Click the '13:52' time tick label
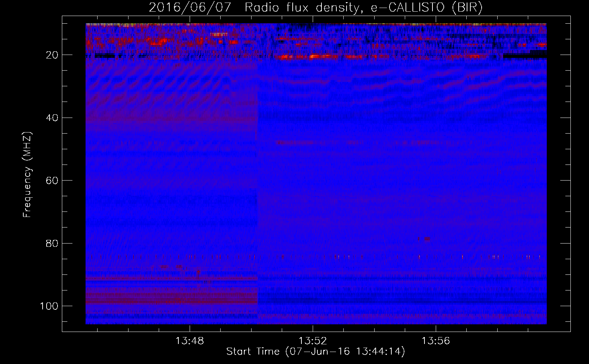589x364 pixels. coord(313,341)
